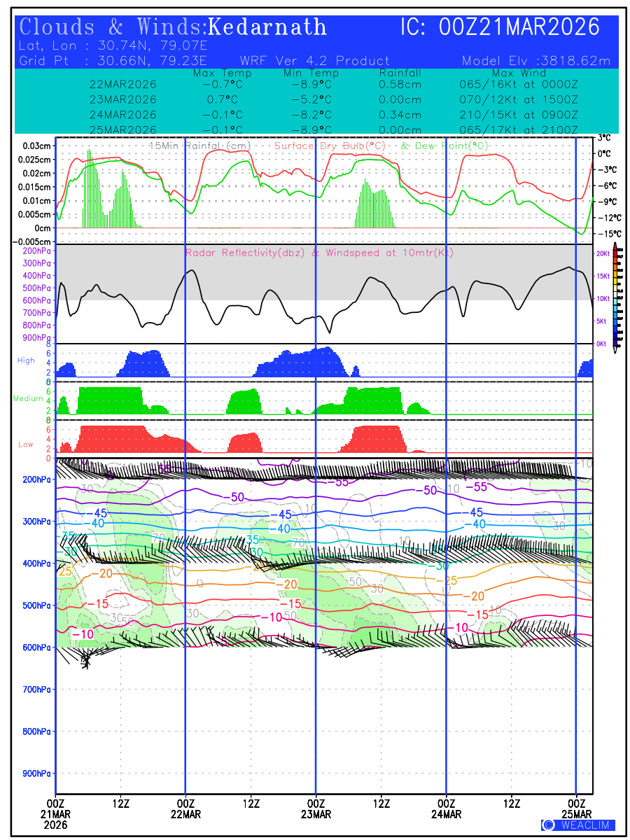
Task: Click the red Low cloud legend label
Action: pyautogui.click(x=25, y=444)
